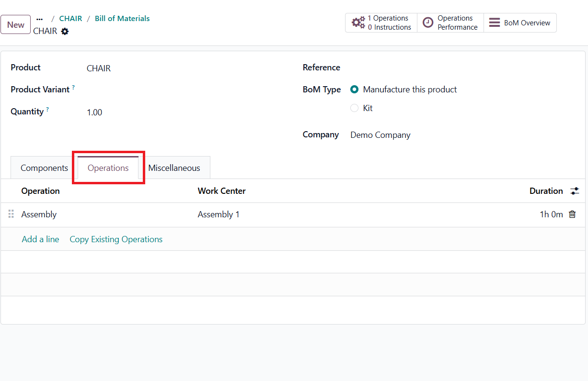Click Copy Existing Operations link
The image size is (588, 381).
tap(116, 239)
